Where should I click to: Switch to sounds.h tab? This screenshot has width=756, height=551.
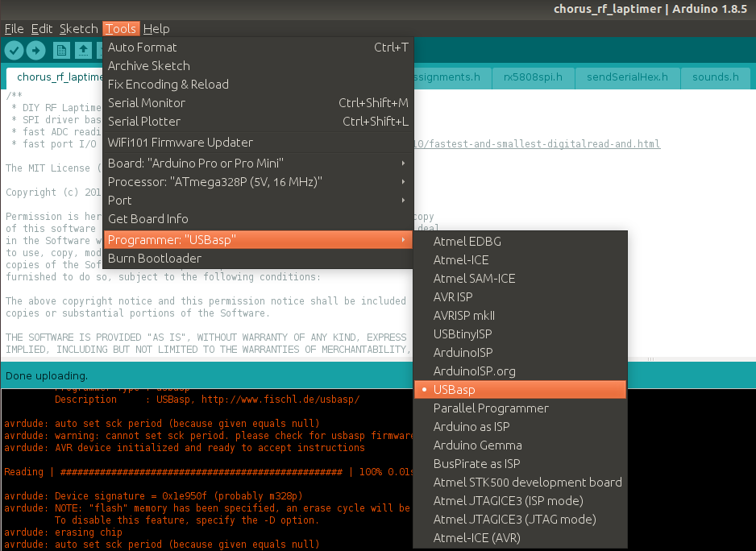pos(715,77)
